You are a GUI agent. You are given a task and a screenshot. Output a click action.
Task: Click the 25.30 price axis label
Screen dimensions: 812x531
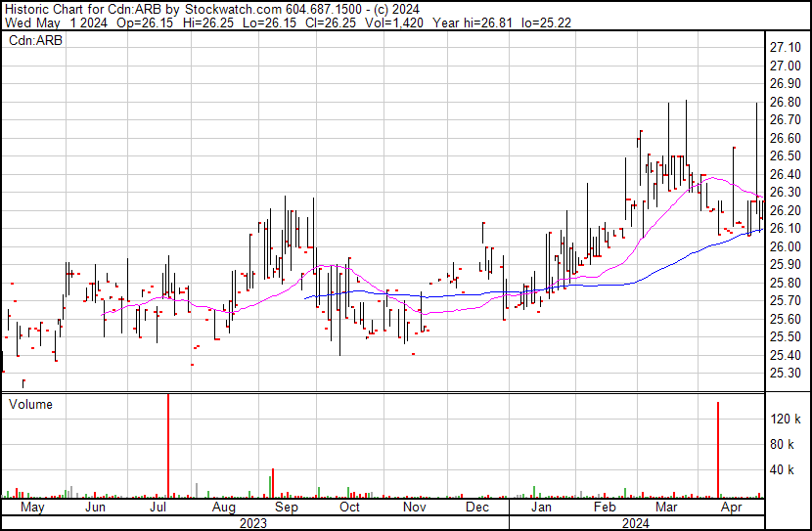(785, 374)
